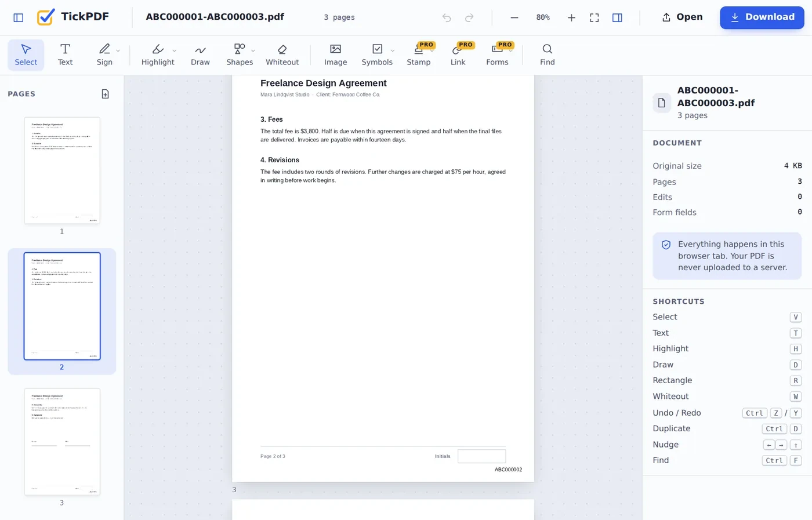Click the '4. Revisions' heading
Screen dimensions: 812x520
(280, 160)
